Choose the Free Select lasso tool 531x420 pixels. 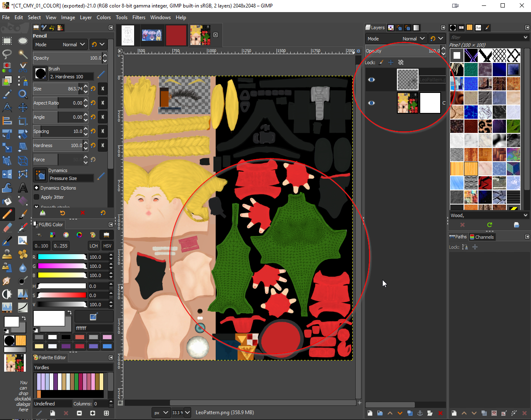(x=7, y=54)
